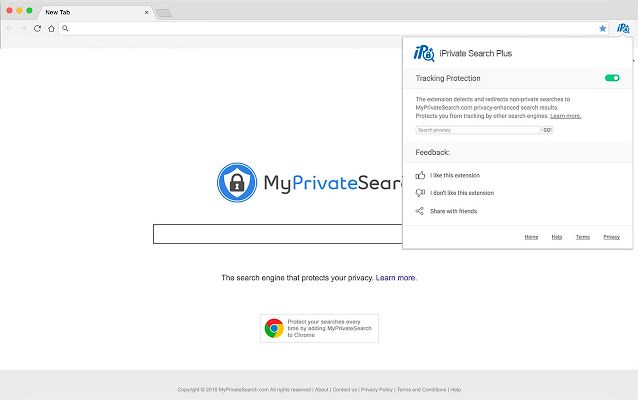This screenshot has width=638, height=400.
Task: Open the Terms link in popup footer
Action: click(x=583, y=237)
